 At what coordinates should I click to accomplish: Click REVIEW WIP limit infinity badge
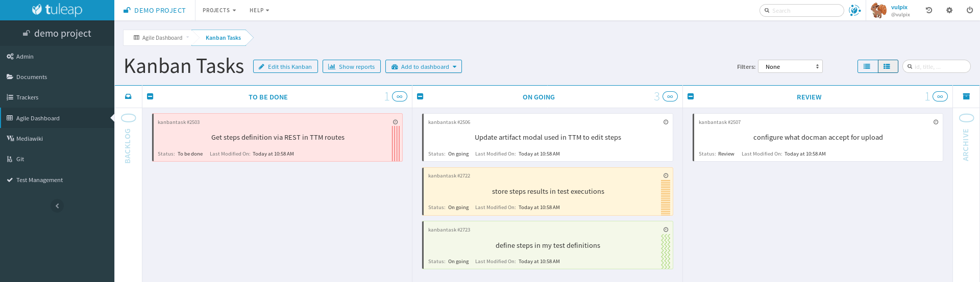coord(940,96)
